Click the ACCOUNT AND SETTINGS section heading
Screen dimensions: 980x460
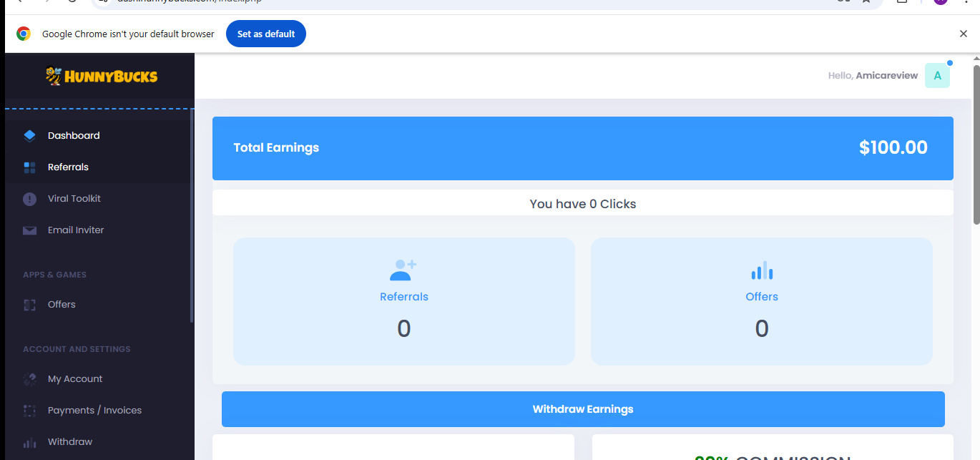pos(77,349)
